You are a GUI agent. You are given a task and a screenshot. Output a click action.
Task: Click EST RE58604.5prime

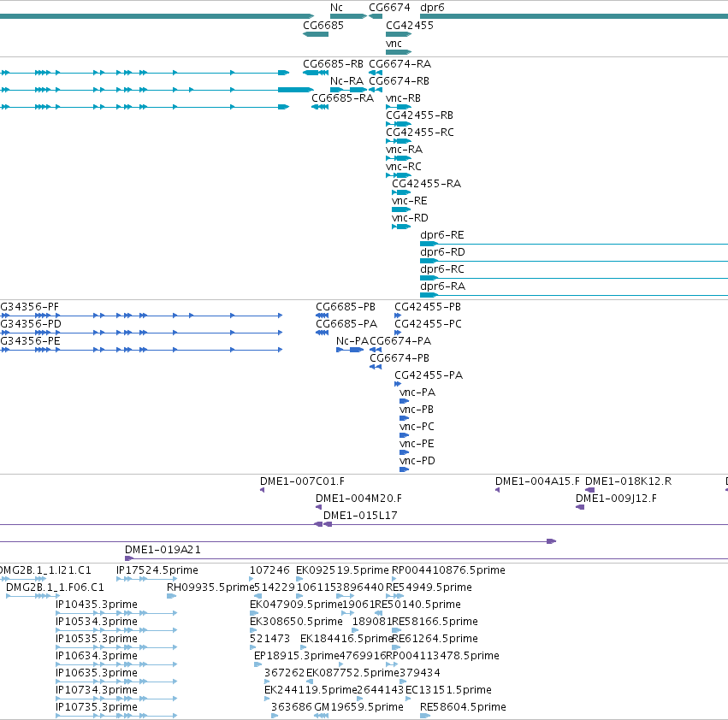pyautogui.click(x=463, y=707)
